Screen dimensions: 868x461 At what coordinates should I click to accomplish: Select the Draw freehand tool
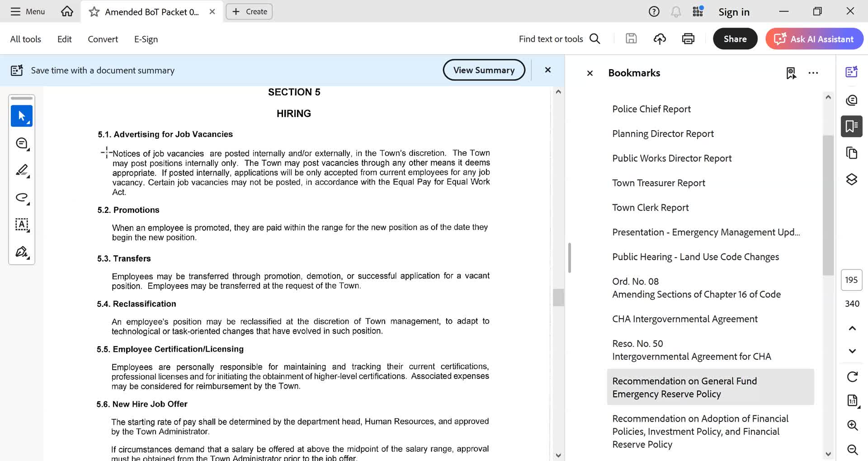[x=22, y=198]
